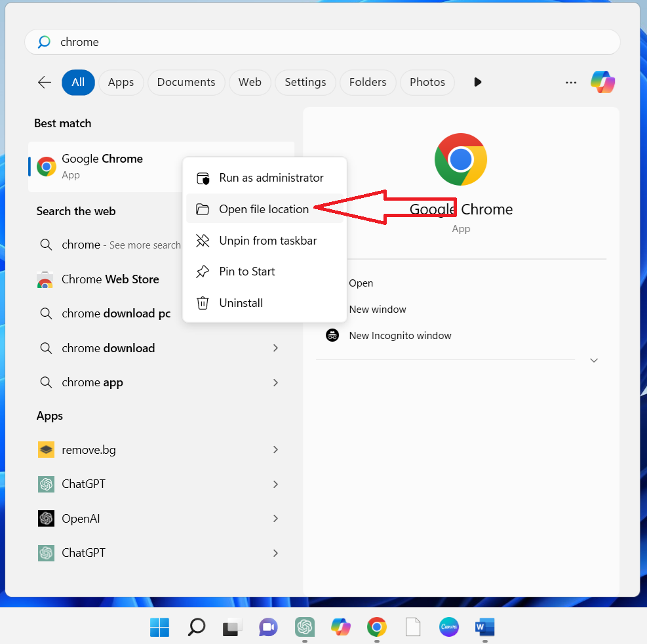Open Task View icon on taskbar

click(232, 628)
